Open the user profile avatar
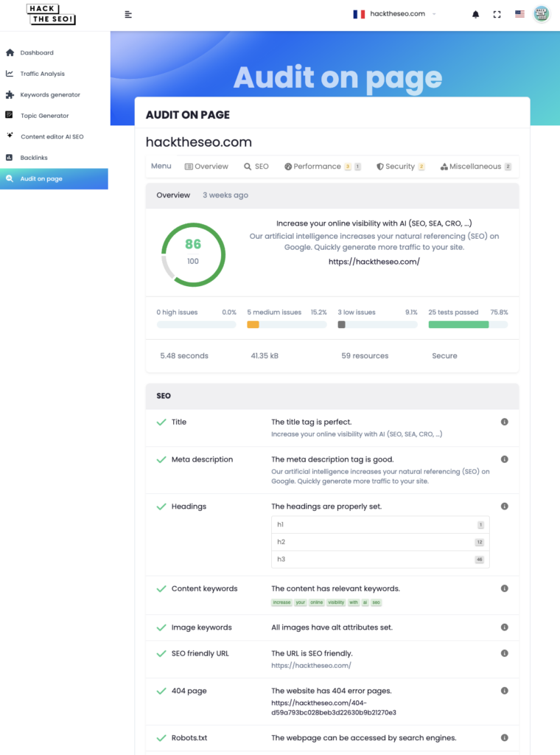 542,14
